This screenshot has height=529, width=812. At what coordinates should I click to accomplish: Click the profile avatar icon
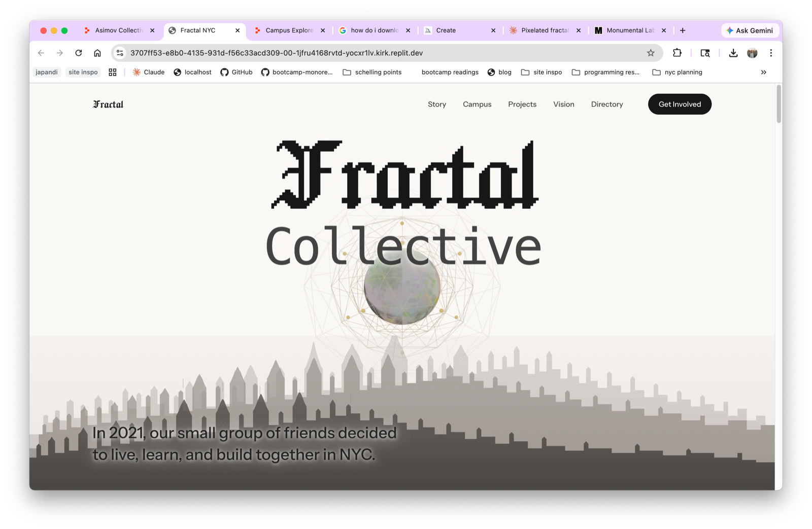752,53
